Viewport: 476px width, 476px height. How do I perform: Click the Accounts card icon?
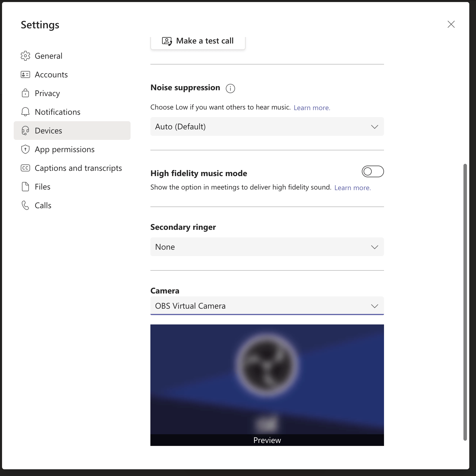25,74
